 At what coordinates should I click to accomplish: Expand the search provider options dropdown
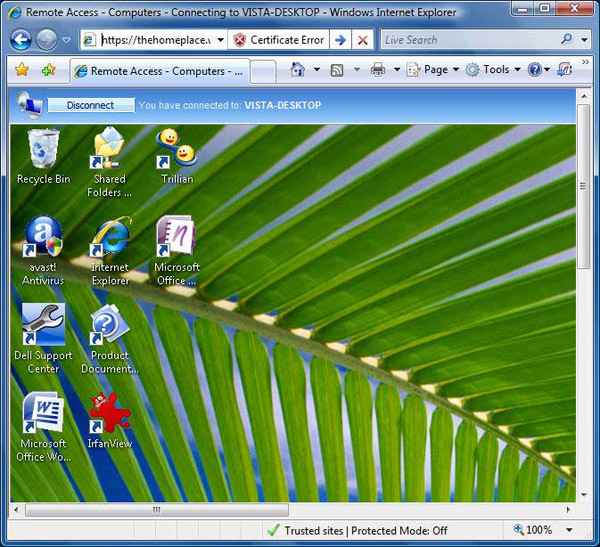[x=584, y=39]
